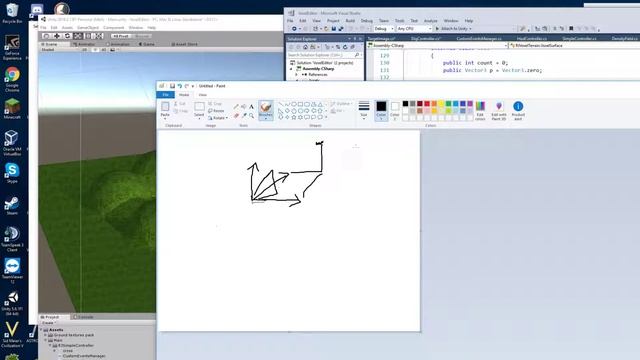Image resolution: width=640 pixels, height=360 pixels.
Task: Select the Unity Rotate tool
Action: [68, 36]
